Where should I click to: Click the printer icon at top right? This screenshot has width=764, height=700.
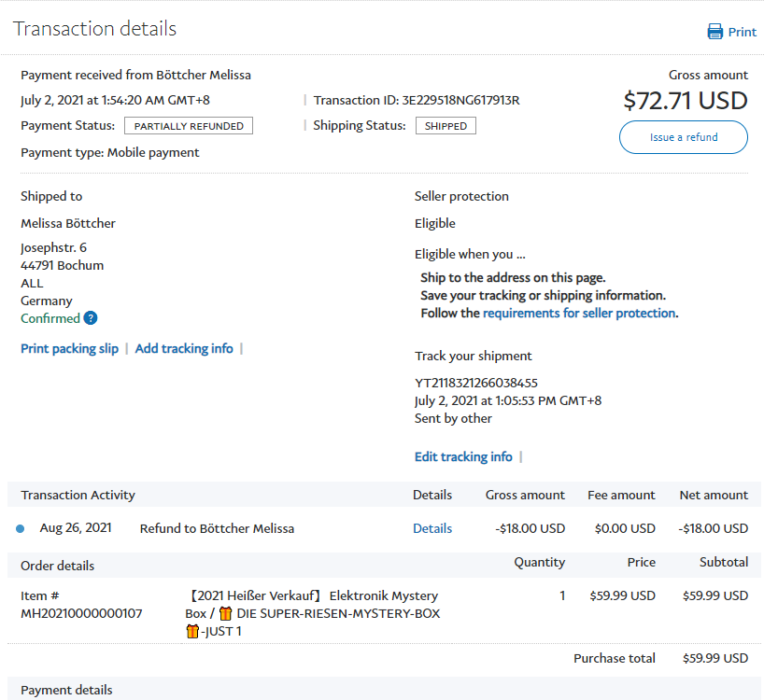(x=715, y=32)
